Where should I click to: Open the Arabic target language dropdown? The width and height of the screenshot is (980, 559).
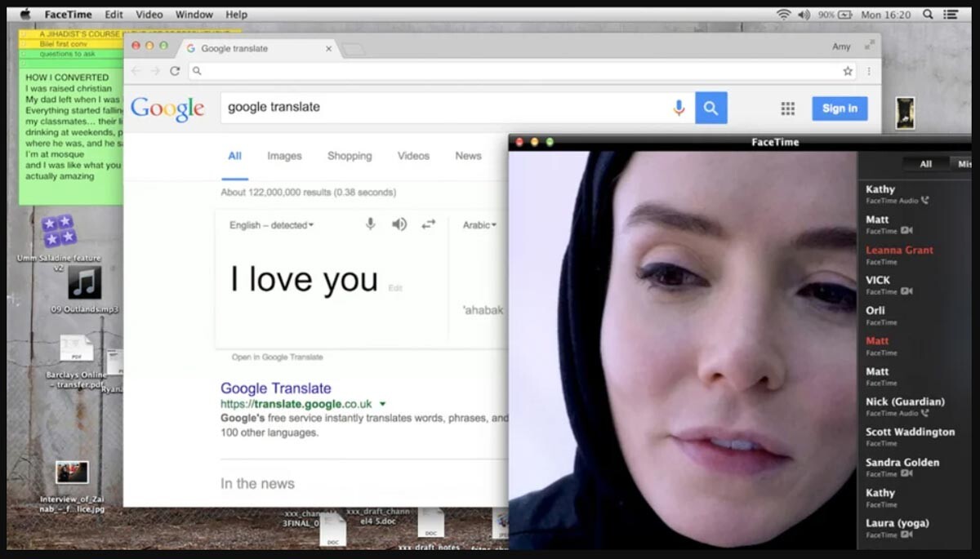click(x=479, y=225)
